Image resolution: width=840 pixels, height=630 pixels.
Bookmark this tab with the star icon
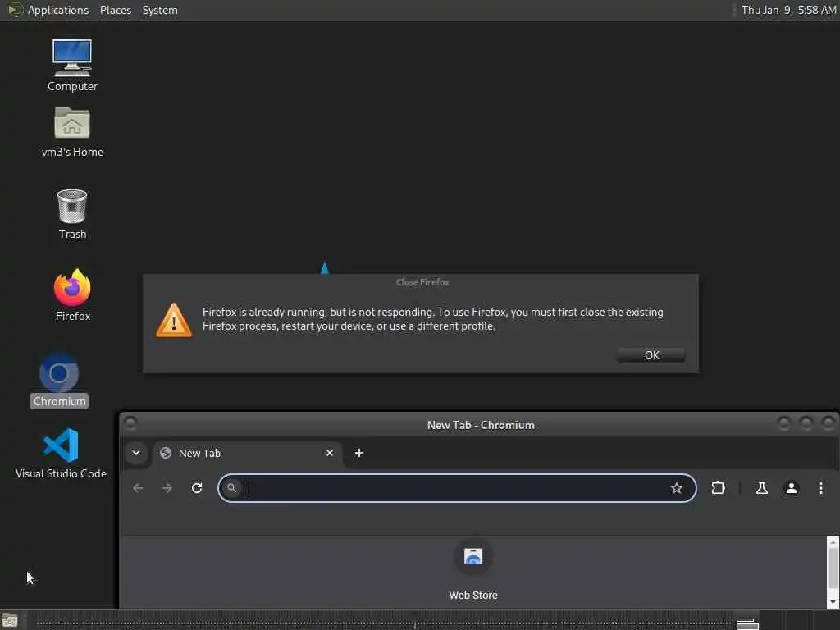(676, 488)
